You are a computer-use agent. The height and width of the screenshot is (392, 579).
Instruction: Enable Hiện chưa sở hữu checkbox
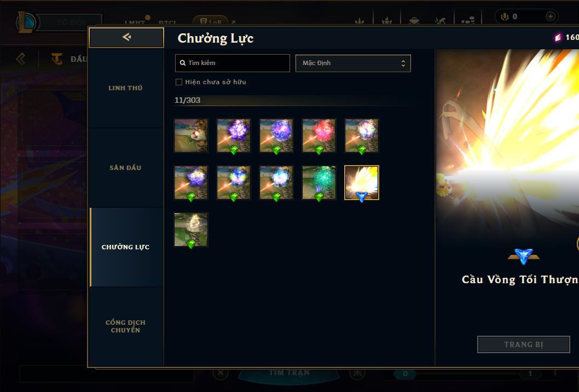179,82
